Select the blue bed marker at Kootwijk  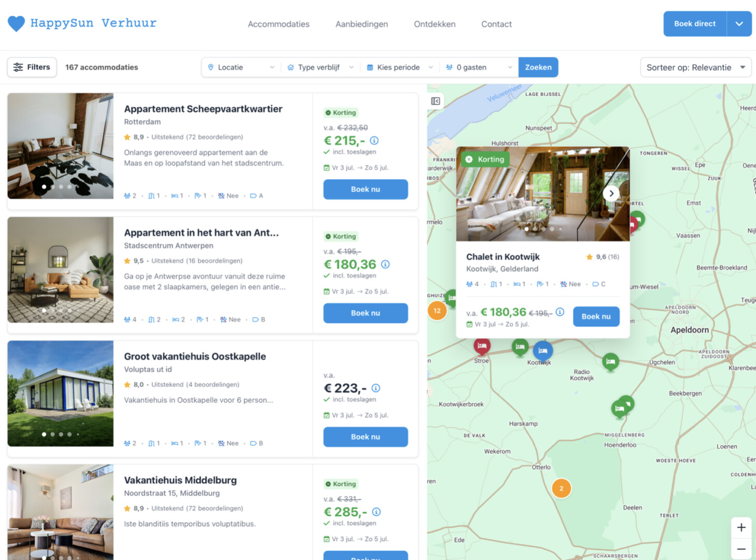[x=542, y=351]
